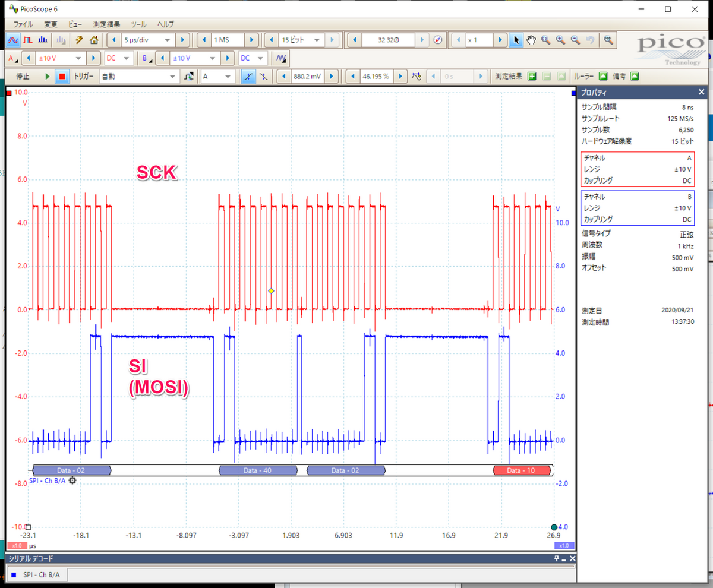Click the add measurement green plus icon
Image resolution: width=713 pixels, height=588 pixels.
(532, 76)
